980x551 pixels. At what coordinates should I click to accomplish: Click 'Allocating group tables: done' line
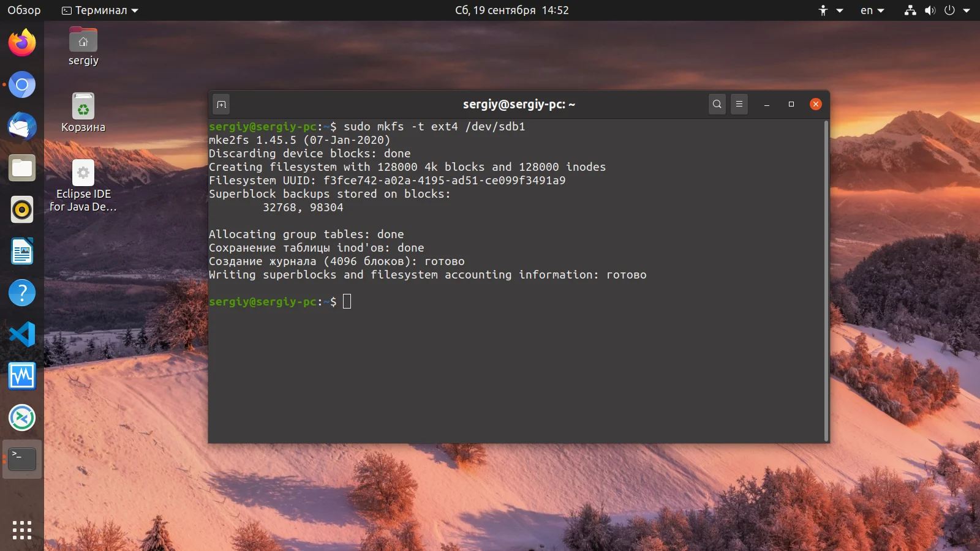point(306,234)
